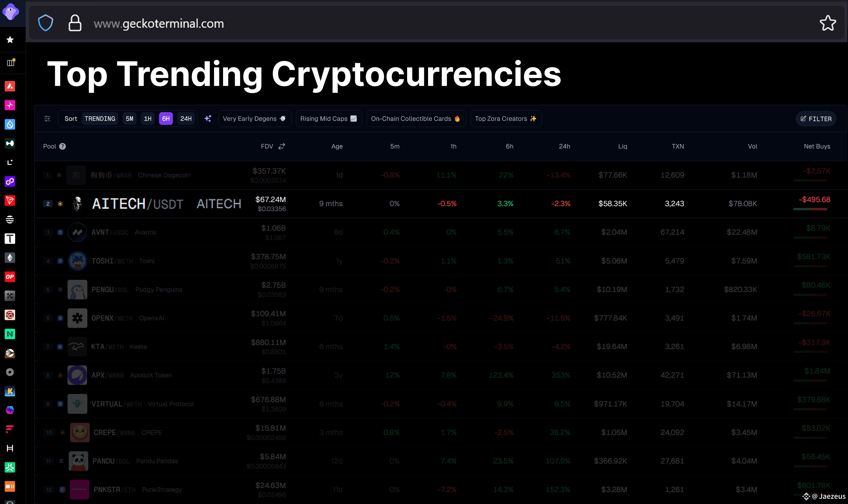This screenshot has width=848, height=504.
Task: Switch trending timeframe to 1H
Action: (147, 119)
